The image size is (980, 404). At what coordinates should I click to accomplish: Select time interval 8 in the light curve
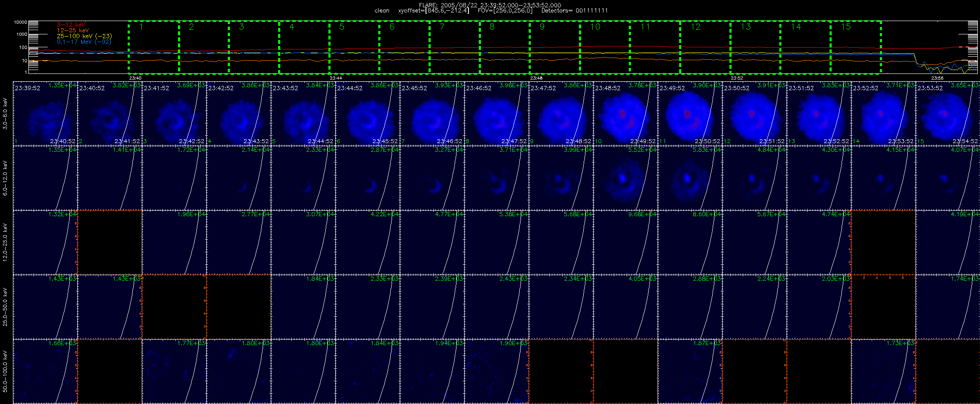pos(505,47)
